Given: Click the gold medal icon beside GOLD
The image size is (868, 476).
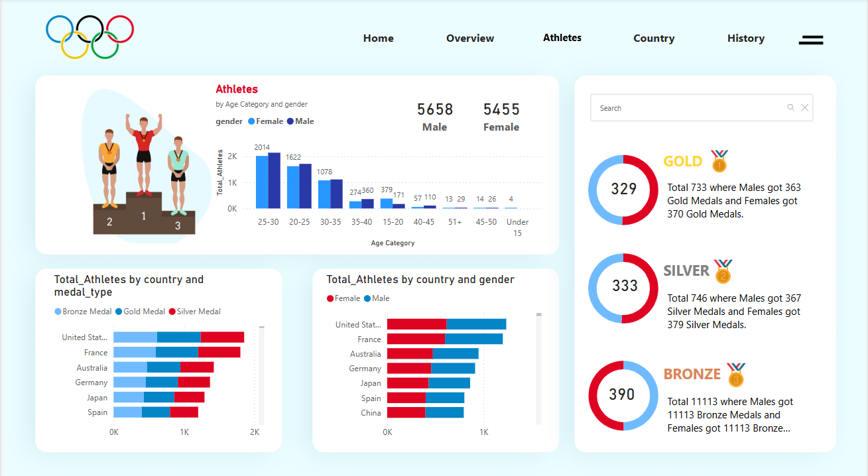Looking at the screenshot, I should 719,160.
